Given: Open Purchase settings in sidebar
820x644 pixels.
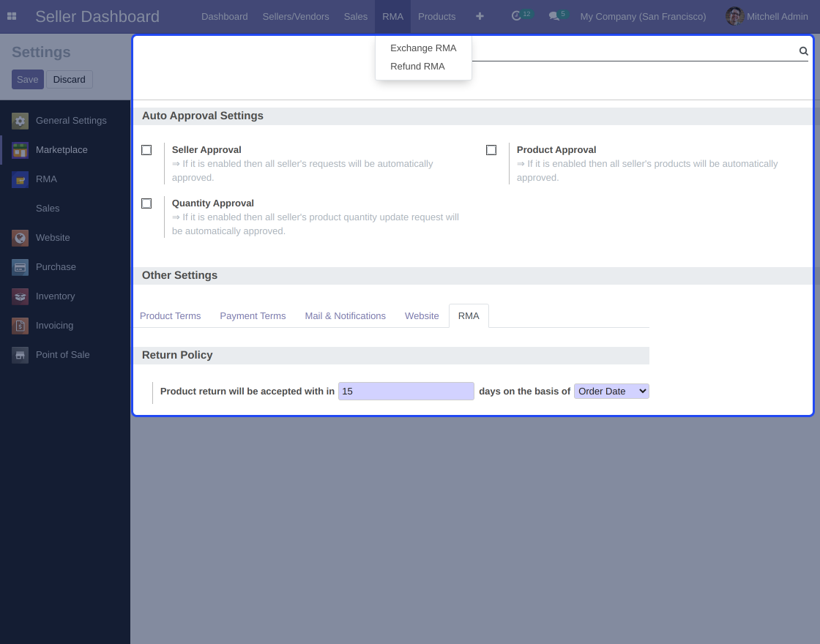Looking at the screenshot, I should [65, 267].
